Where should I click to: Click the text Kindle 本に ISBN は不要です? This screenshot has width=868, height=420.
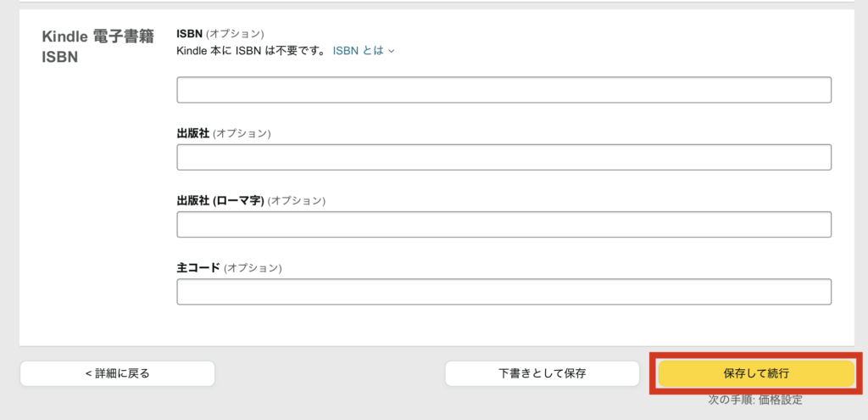click(x=251, y=51)
